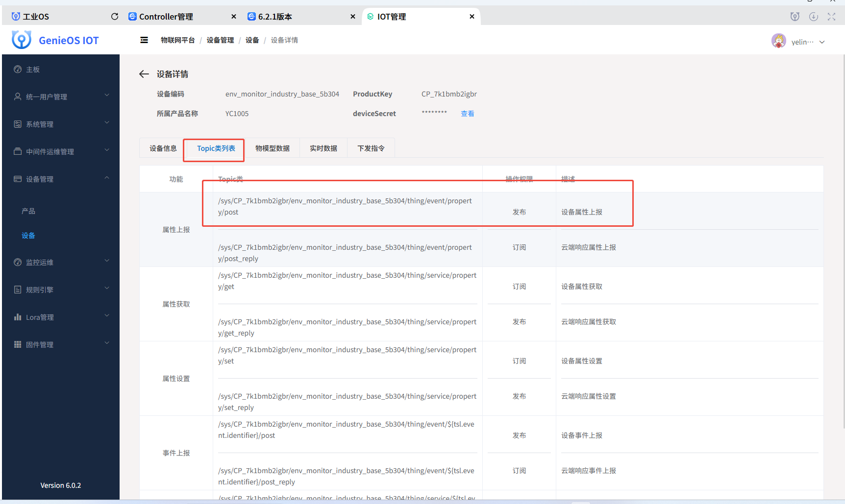
Task: Collapse the sidebar with the hamburger icon
Action: [144, 40]
